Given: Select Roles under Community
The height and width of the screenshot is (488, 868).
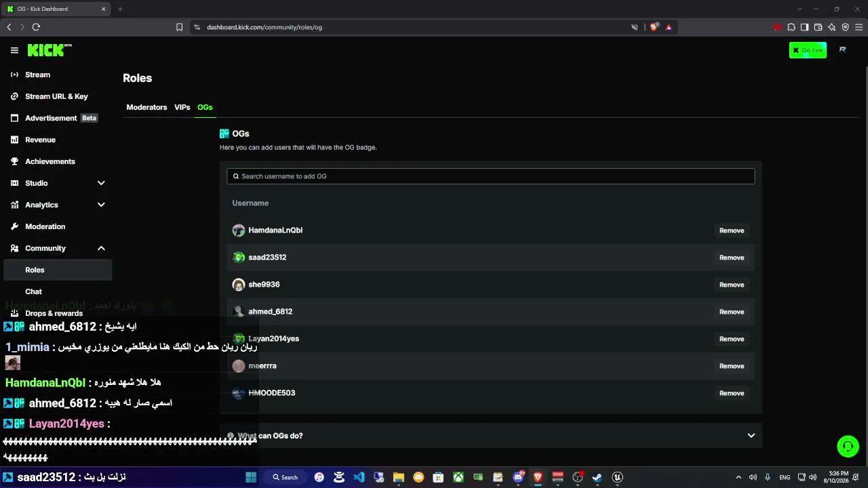Looking at the screenshot, I should (x=58, y=270).
